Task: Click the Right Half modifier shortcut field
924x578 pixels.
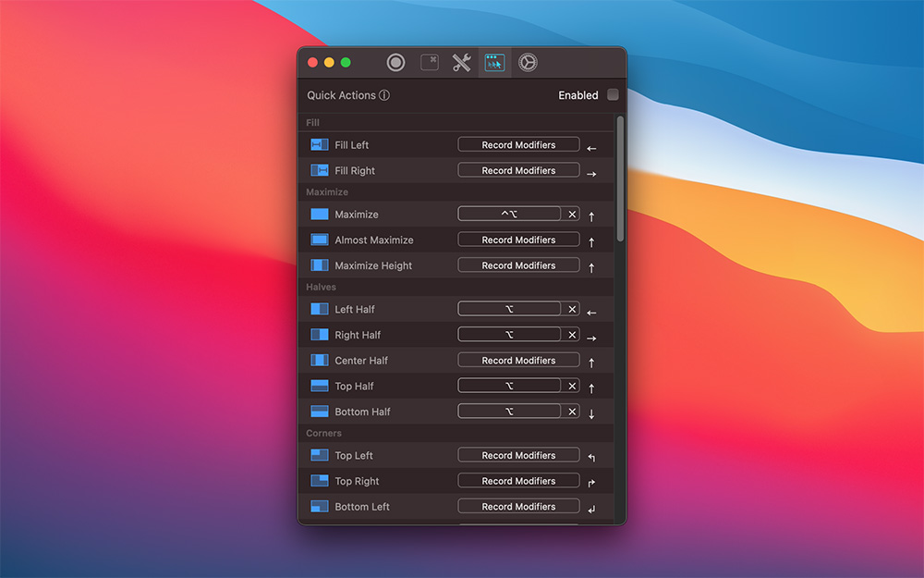Action: coord(509,335)
